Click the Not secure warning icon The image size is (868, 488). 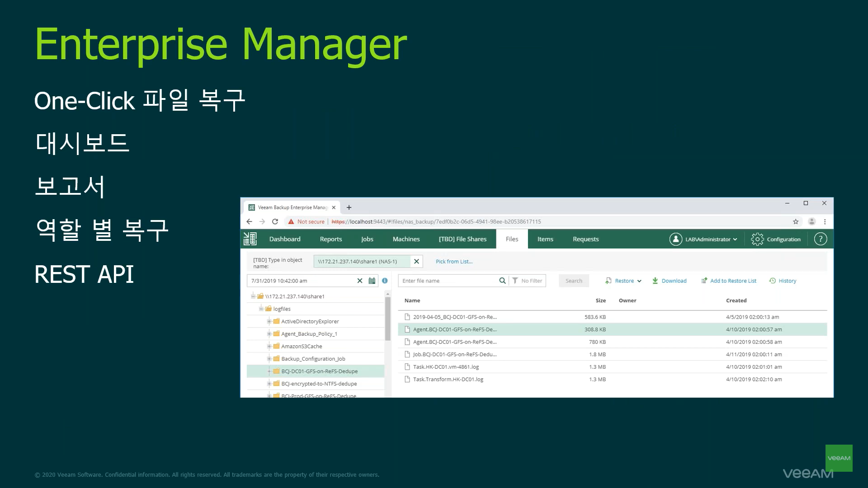[291, 221]
